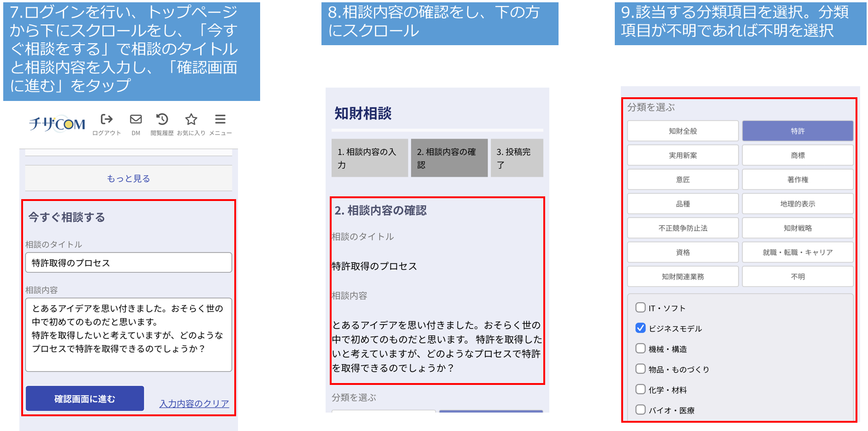Image resolution: width=868 pixels, height=431 pixels.
Task: Click the favorites star icon
Action: point(191,120)
